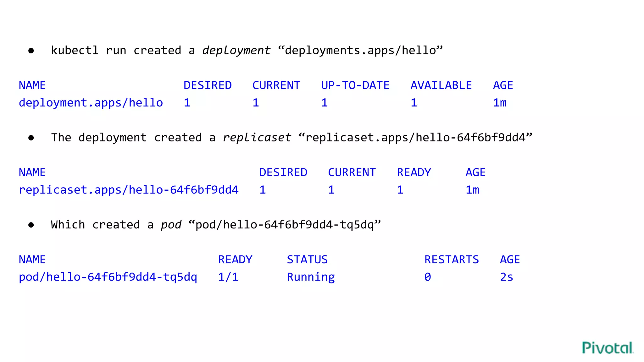Click the 'AVAILABLE' column header
Screen dimensions: 644x362
(x=441, y=85)
